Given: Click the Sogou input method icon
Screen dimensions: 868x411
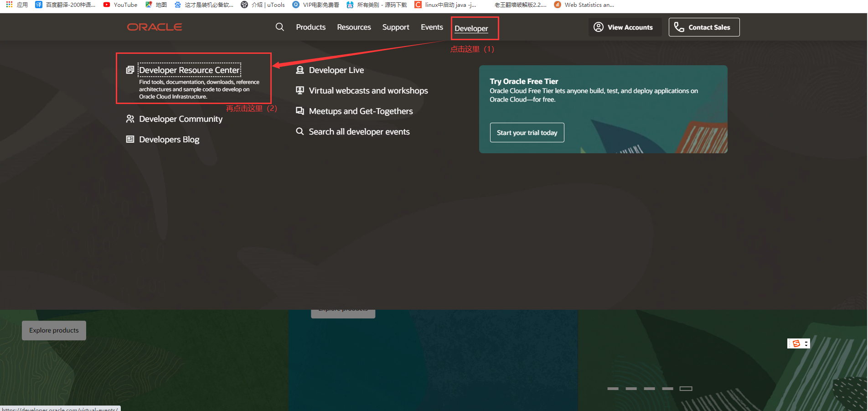Looking at the screenshot, I should pyautogui.click(x=796, y=343).
